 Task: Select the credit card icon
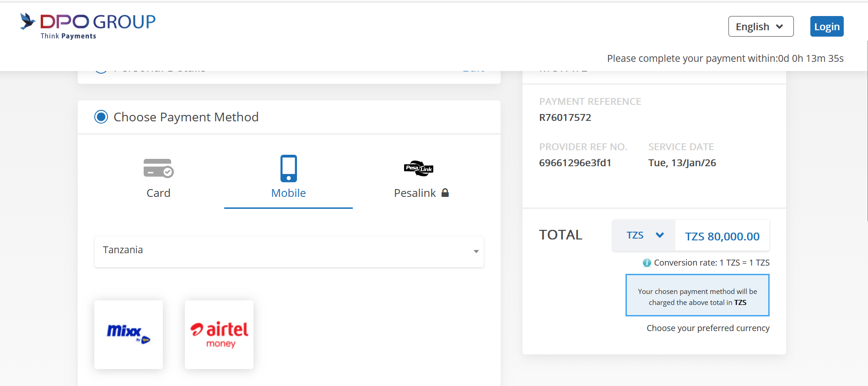pos(158,168)
